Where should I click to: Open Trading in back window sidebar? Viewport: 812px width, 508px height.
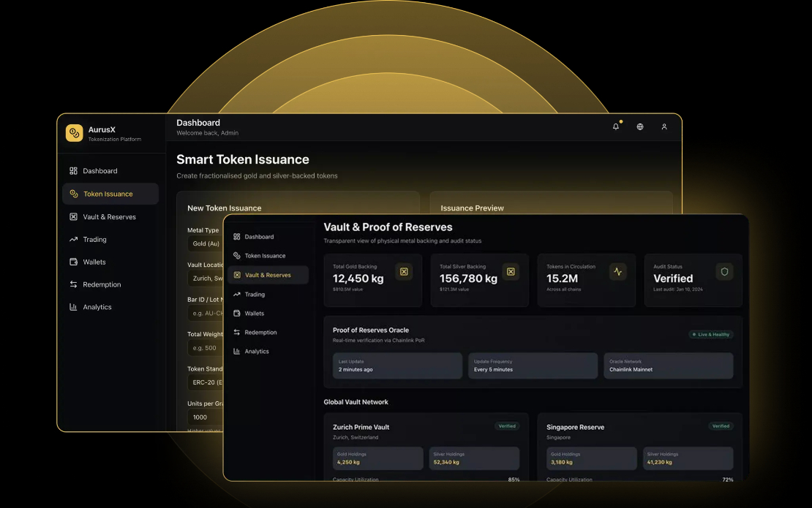110,240
